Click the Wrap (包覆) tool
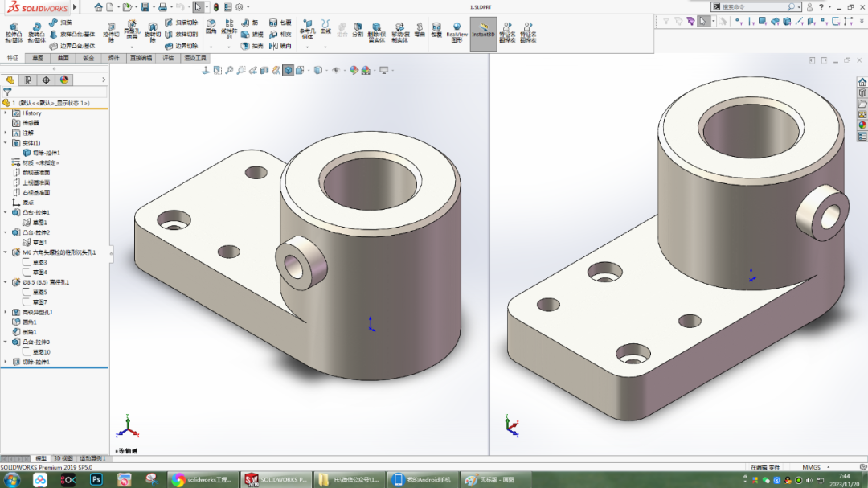868x488 pixels. click(x=280, y=23)
